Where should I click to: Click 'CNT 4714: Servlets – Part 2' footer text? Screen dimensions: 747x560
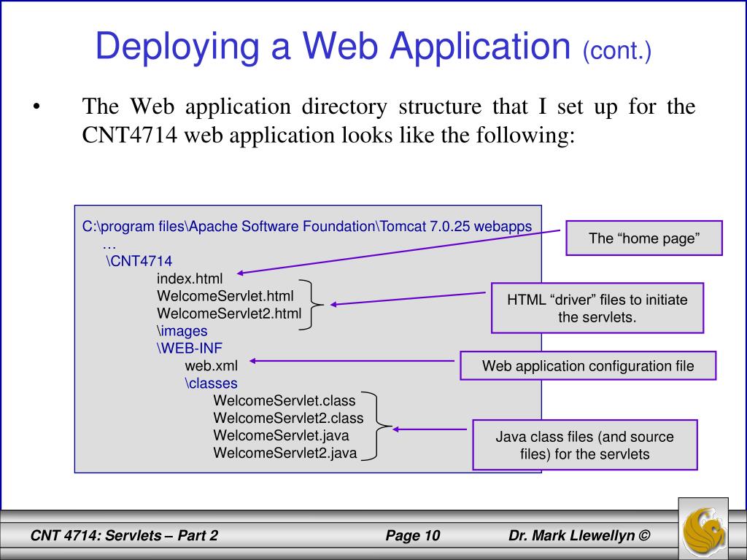click(124, 536)
